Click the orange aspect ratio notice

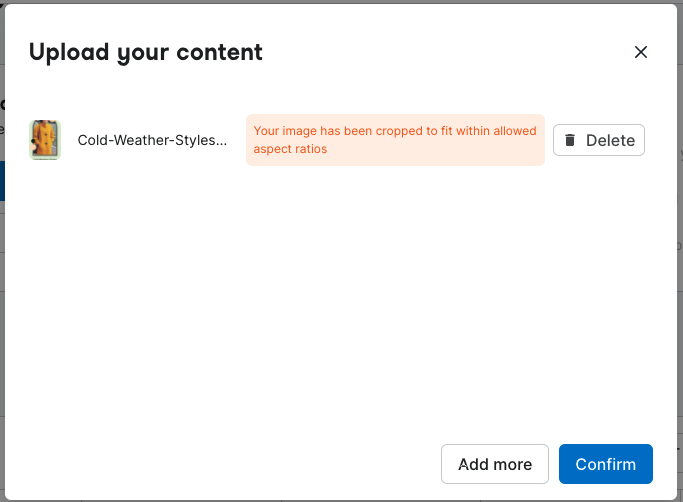395,140
